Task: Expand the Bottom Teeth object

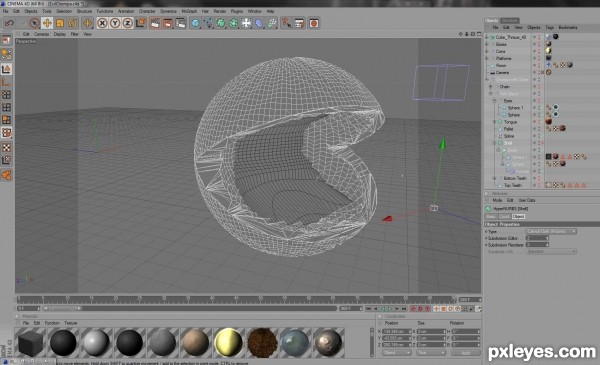Action: 494,178
